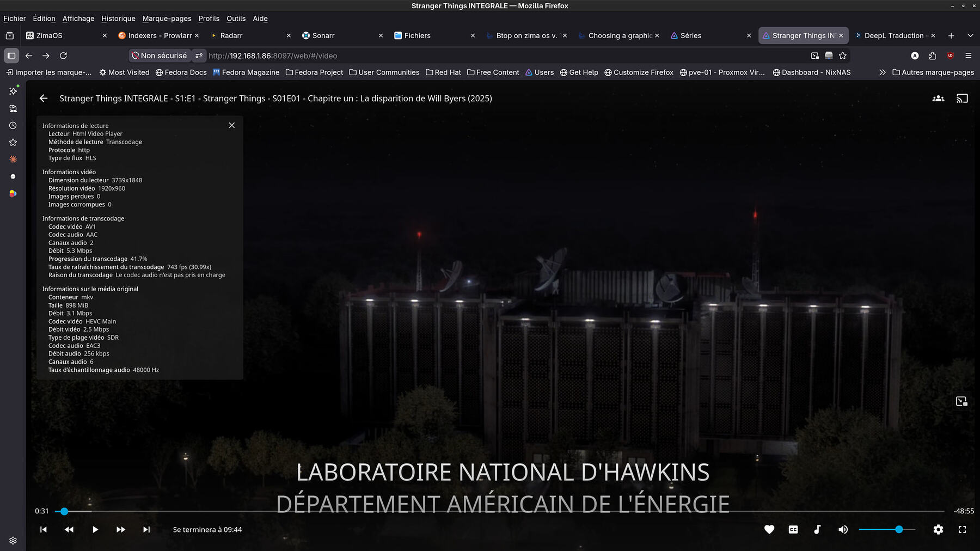Toggle fullscreen mode

point(962,529)
